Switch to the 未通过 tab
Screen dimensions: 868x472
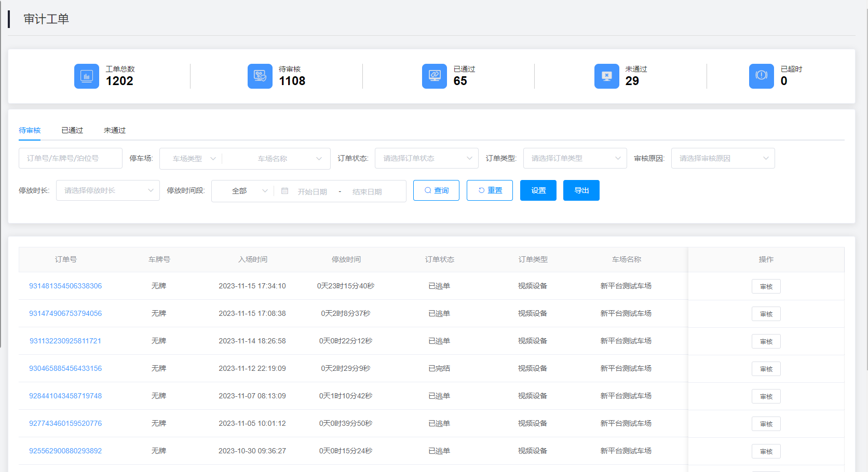point(114,130)
